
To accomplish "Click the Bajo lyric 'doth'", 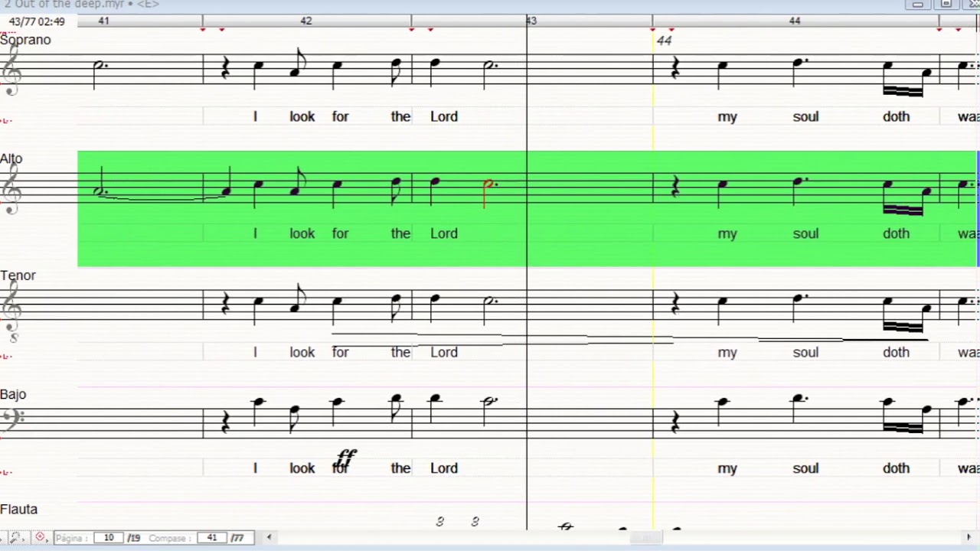I will click(896, 468).
